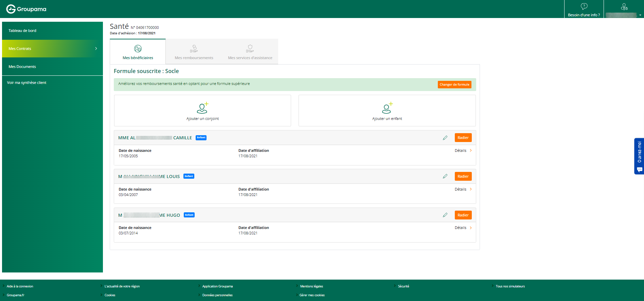Viewport: 644px width, 301px height.
Task: Open L'actualité de votre région link
Action: (x=122, y=286)
